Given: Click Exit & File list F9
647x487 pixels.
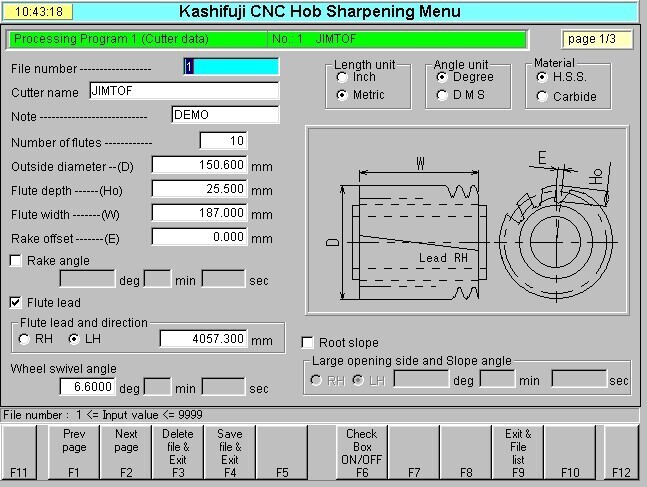Looking at the screenshot, I should pyautogui.click(x=518, y=452).
